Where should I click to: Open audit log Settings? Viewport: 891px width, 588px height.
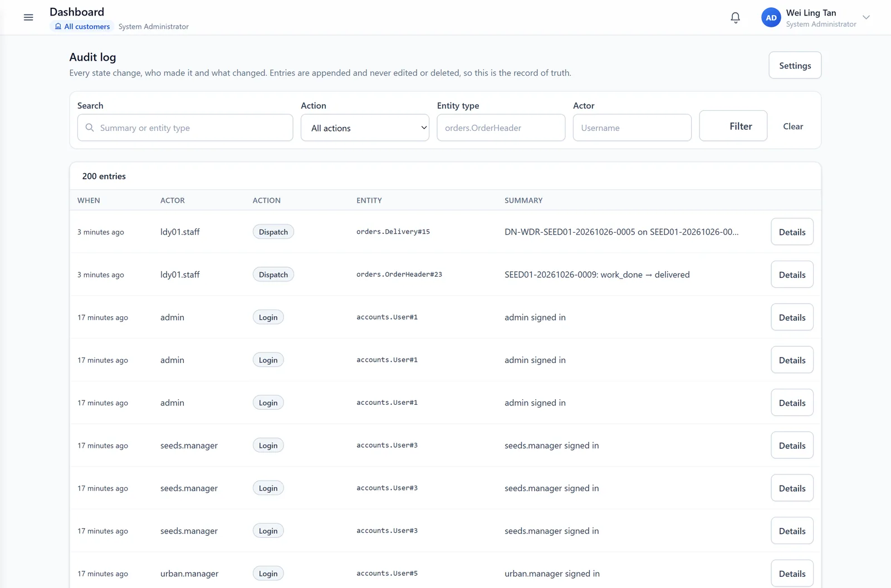pyautogui.click(x=795, y=65)
